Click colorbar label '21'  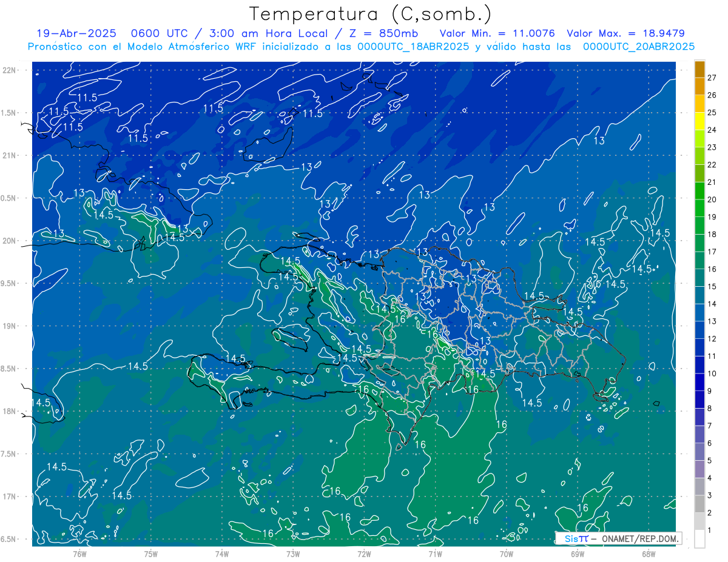tap(712, 182)
